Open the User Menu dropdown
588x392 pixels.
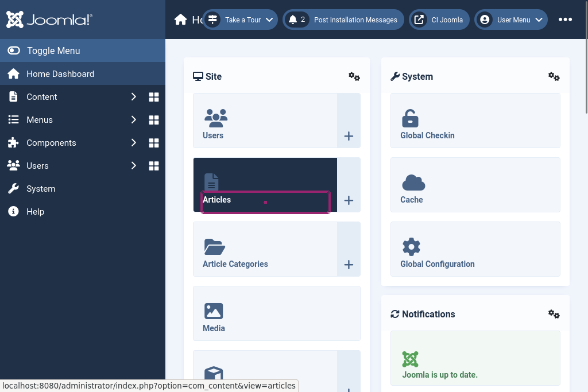[x=510, y=20]
